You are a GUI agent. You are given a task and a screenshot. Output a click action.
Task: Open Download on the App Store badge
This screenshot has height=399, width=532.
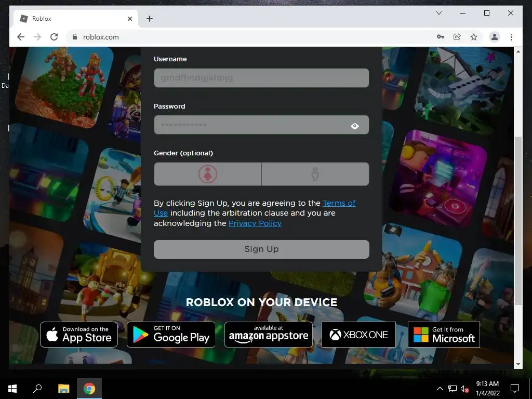[x=79, y=335]
